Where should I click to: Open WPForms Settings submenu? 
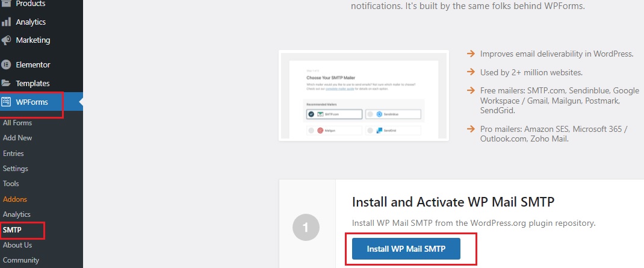(x=15, y=169)
